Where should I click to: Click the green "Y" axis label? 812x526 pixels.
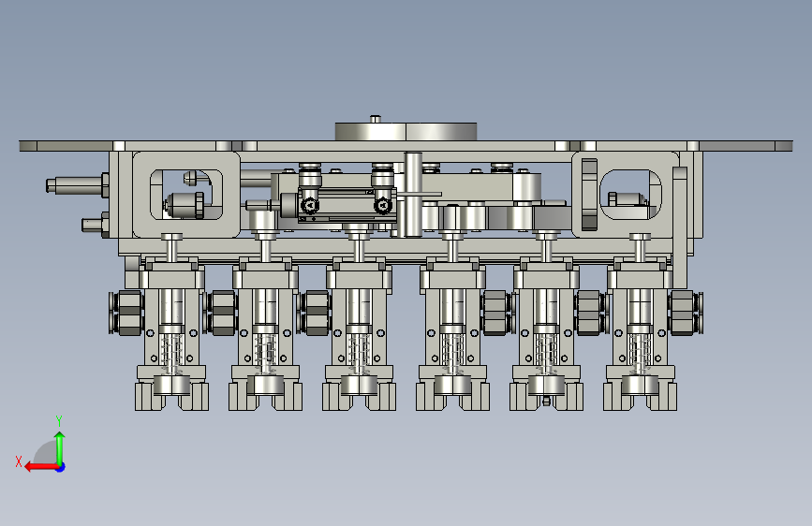[59, 420]
